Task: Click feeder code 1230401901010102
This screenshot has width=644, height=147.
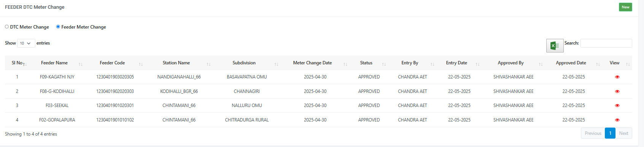Action: pyautogui.click(x=115, y=120)
